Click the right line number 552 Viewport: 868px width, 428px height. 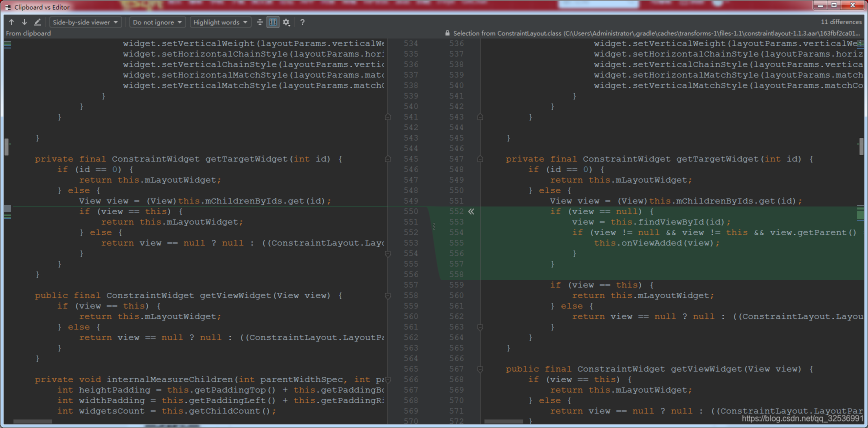(x=456, y=211)
